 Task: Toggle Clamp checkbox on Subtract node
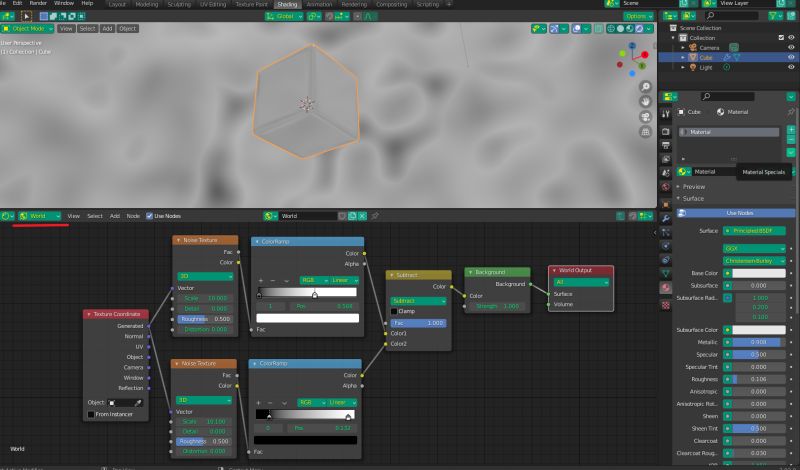(x=394, y=311)
